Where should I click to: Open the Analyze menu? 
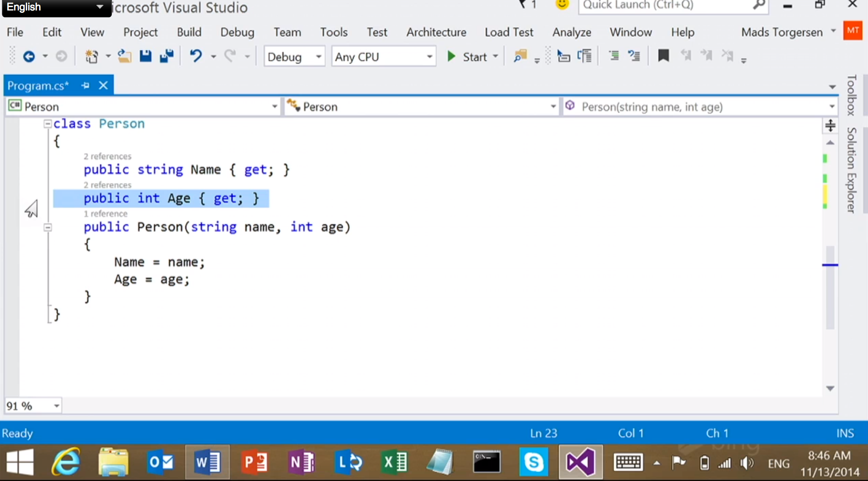[x=572, y=32]
